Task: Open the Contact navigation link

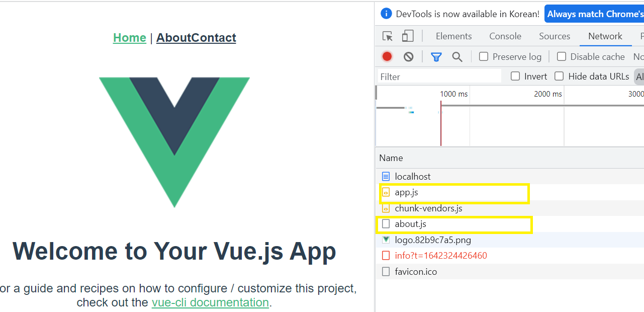Action: (214, 38)
